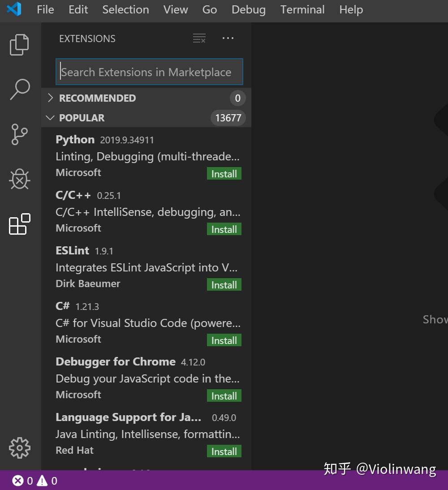The width and height of the screenshot is (448, 490).
Task: Open the File menu
Action: pyautogui.click(x=45, y=10)
